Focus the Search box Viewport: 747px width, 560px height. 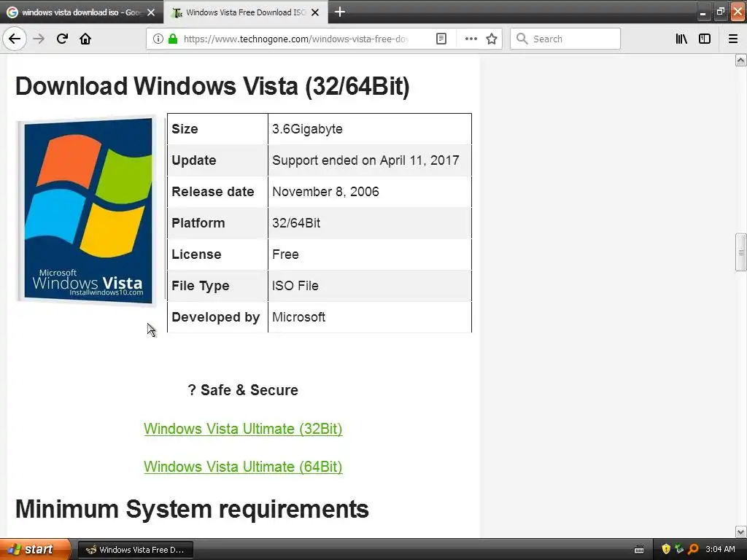[x=565, y=39]
